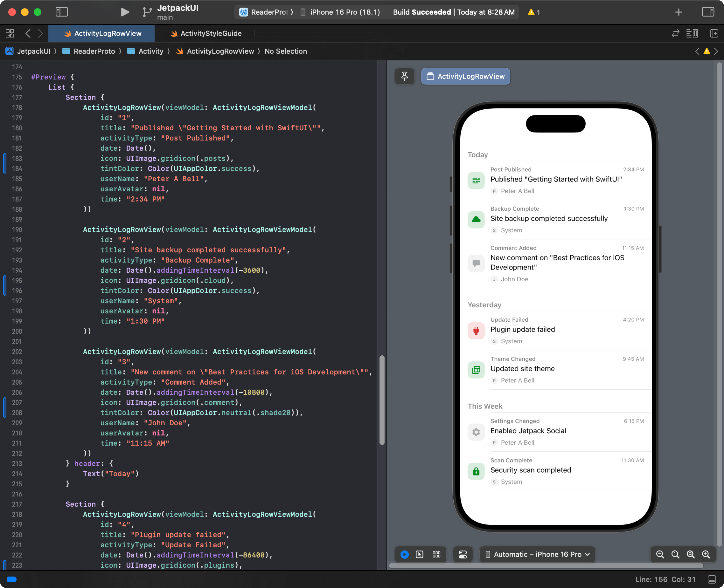Screen dimensions: 724x588
Task: Zoom preview to actual size
Action: click(x=675, y=554)
